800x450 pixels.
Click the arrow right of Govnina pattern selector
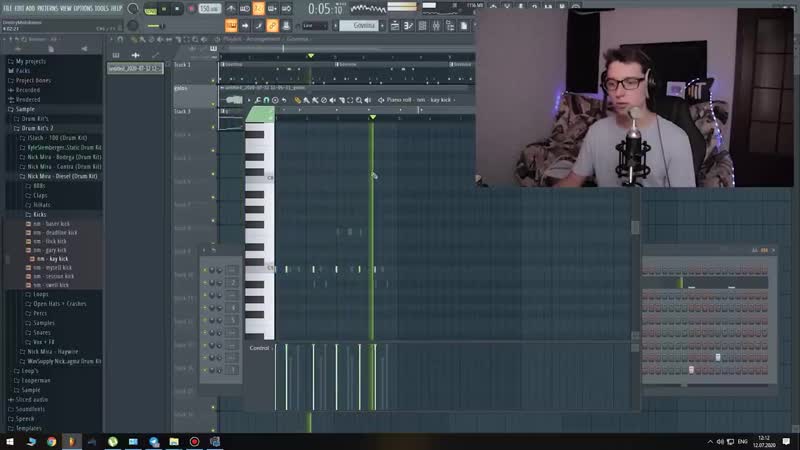pos(383,26)
